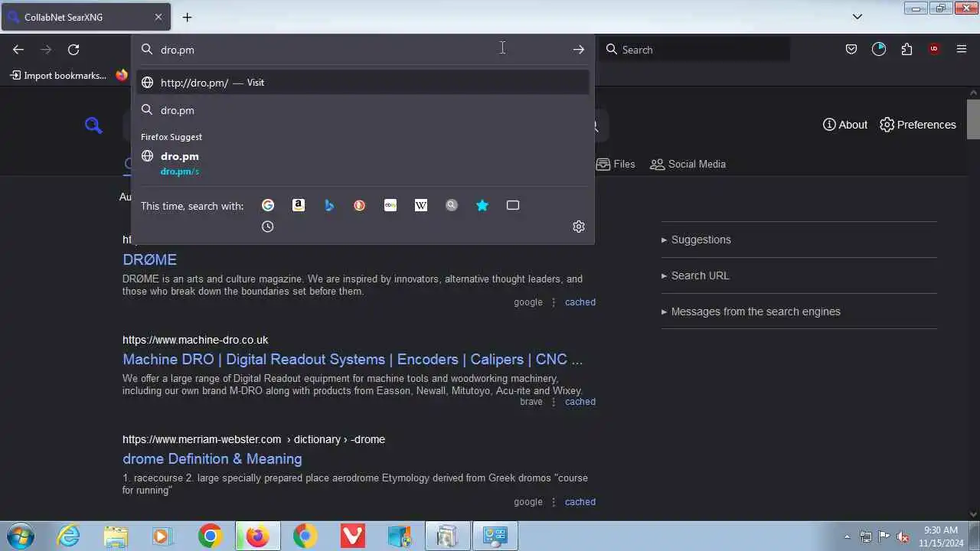The width and height of the screenshot is (980, 551).
Task: Open search settings gear in urlbar dropdown
Action: (x=579, y=227)
